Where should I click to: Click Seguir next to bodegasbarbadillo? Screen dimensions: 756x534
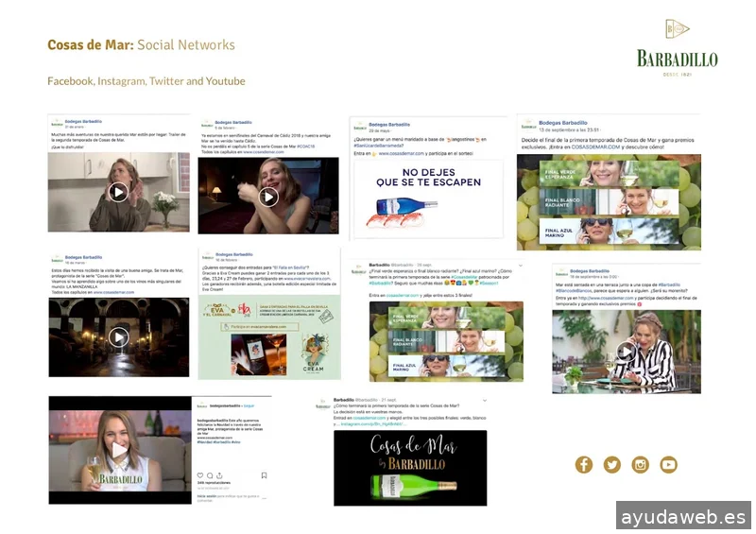point(249,405)
